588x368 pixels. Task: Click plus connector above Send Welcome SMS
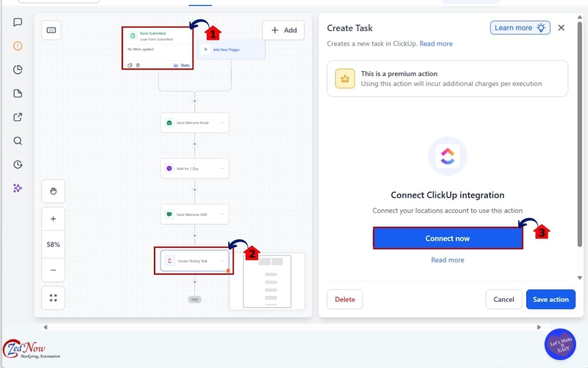coord(195,190)
